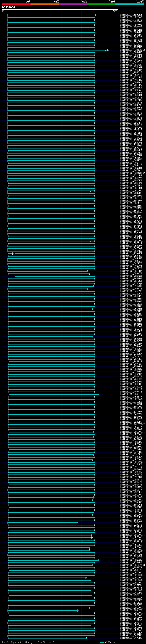
Task: Select hit label UniRef100_Q43821
Action: click(131, 63)
